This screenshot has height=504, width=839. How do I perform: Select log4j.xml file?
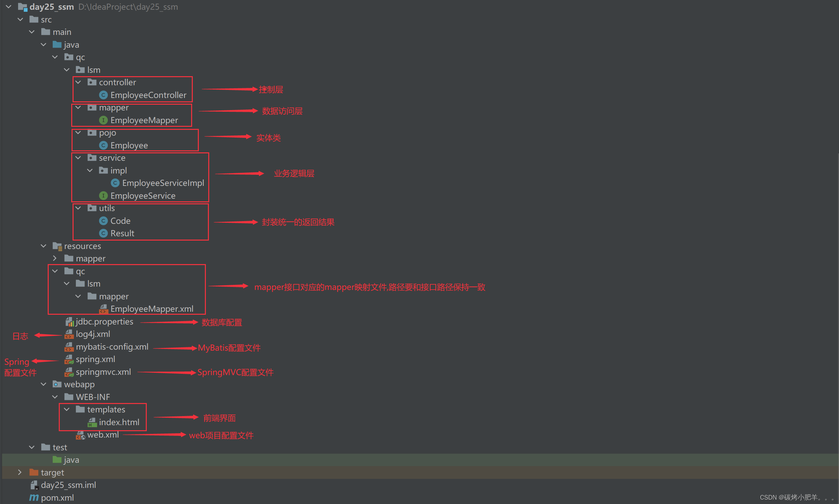pyautogui.click(x=93, y=334)
